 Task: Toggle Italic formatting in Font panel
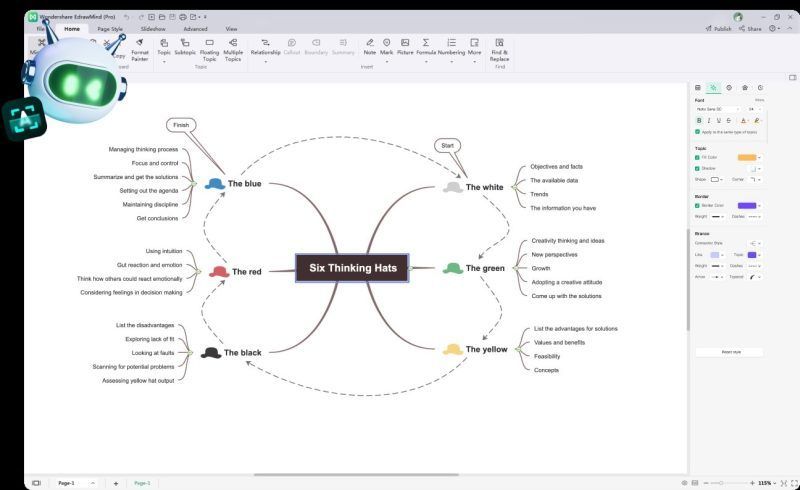[709, 120]
